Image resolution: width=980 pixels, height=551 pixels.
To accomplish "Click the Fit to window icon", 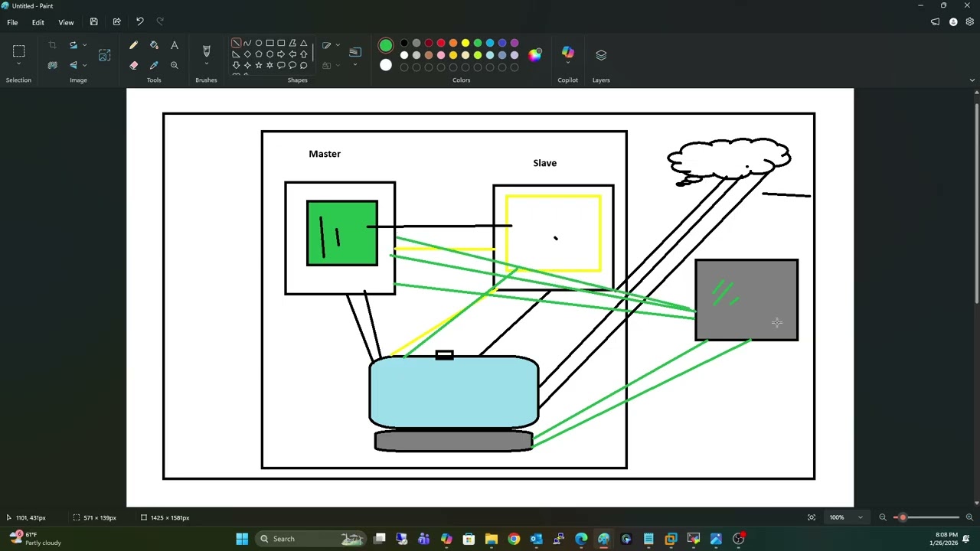I will [x=812, y=517].
